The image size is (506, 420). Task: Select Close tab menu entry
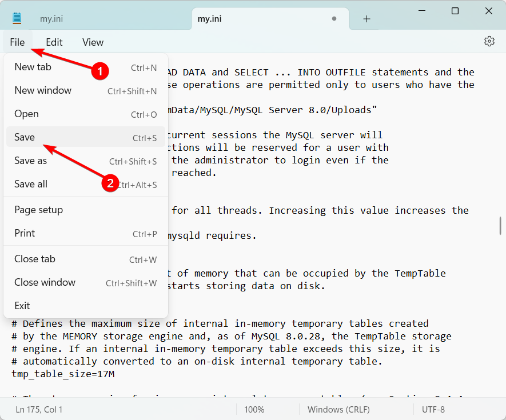coord(86,259)
